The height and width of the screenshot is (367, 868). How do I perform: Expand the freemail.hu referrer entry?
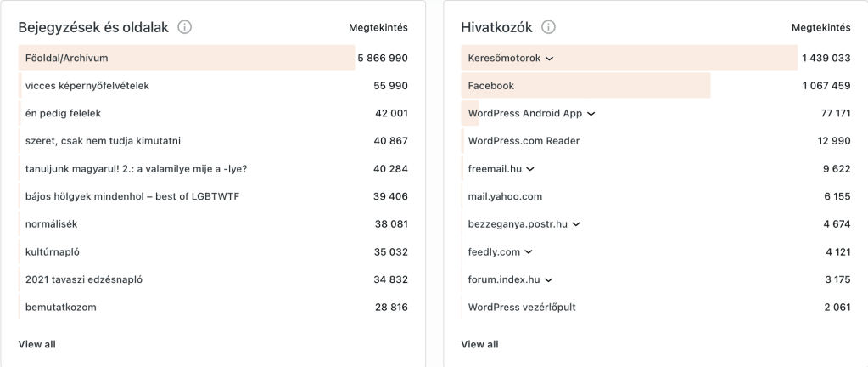click(x=530, y=169)
